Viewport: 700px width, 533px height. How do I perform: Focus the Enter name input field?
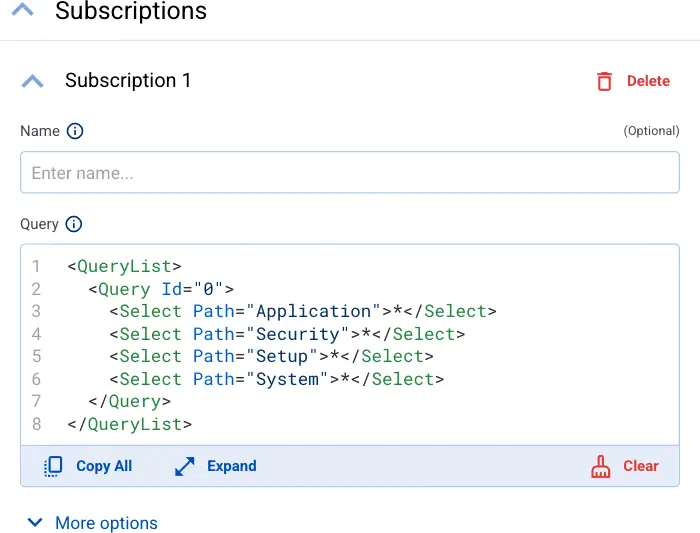click(x=350, y=172)
